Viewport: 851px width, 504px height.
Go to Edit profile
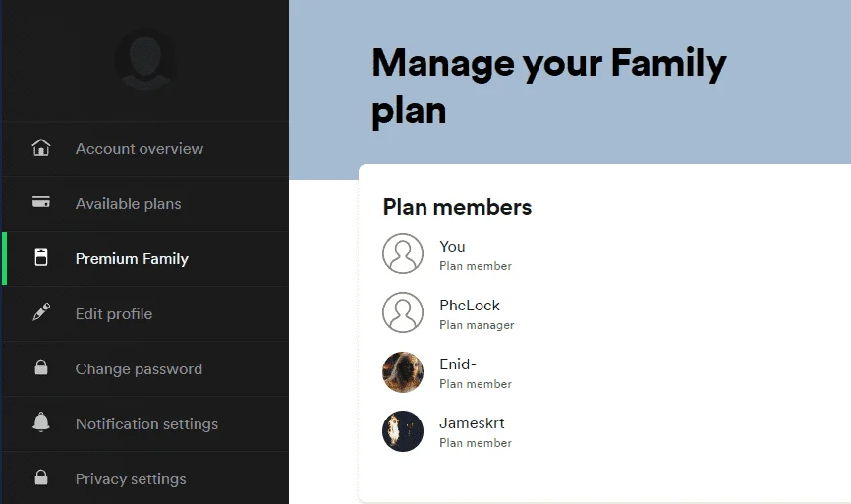[x=145, y=314]
